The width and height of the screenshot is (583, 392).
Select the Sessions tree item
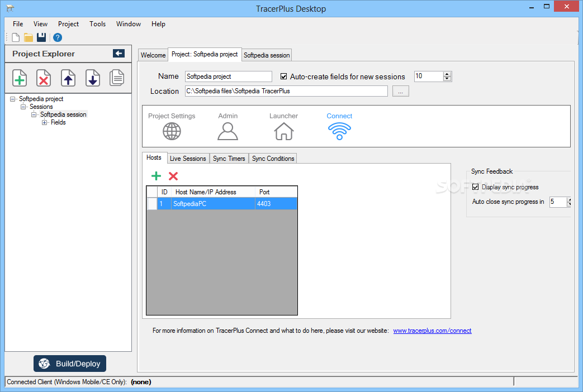pyautogui.click(x=41, y=107)
